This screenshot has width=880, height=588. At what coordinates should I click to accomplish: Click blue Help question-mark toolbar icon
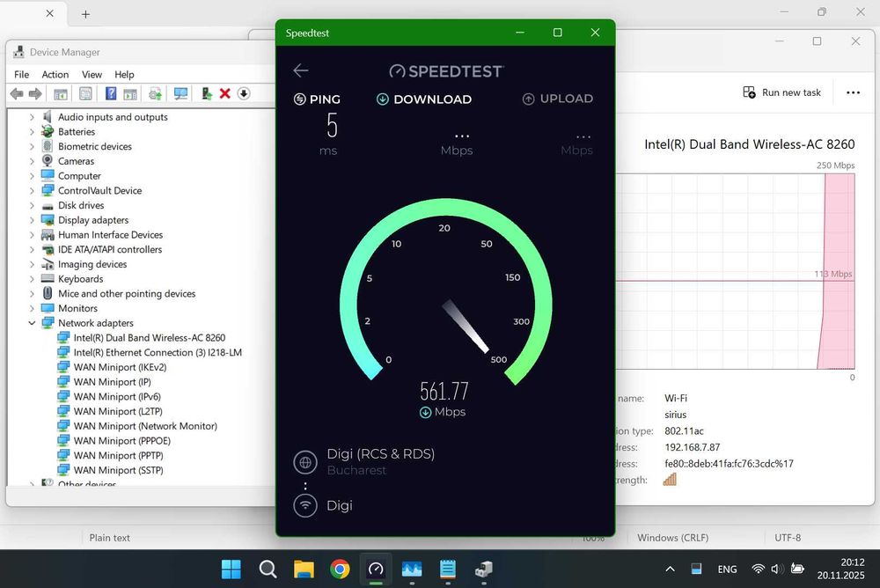click(111, 94)
